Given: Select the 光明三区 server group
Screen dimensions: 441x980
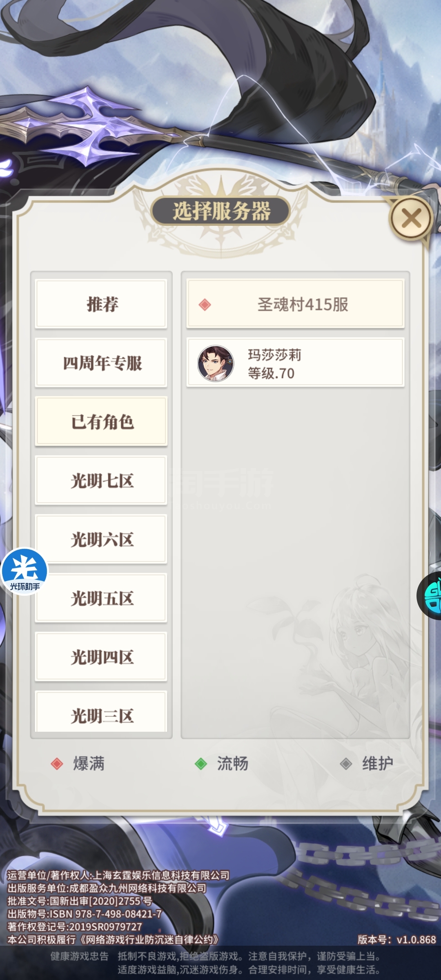Looking at the screenshot, I should pyautogui.click(x=101, y=712).
